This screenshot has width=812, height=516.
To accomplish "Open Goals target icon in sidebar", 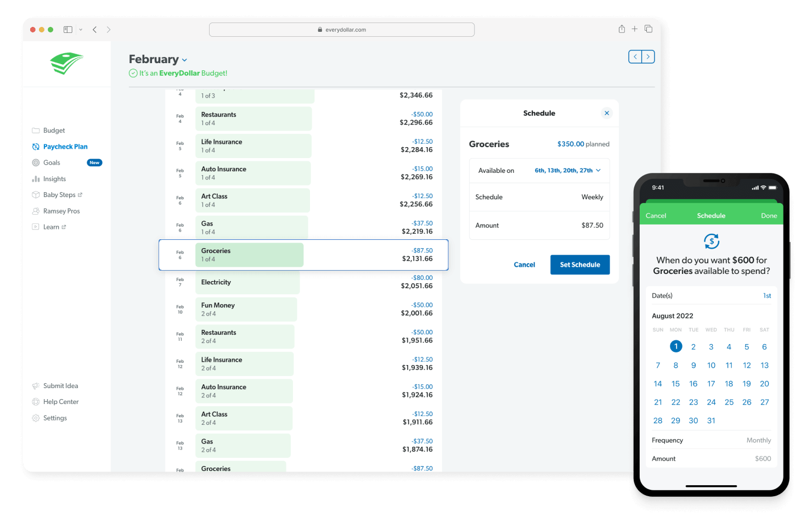I will tap(36, 162).
